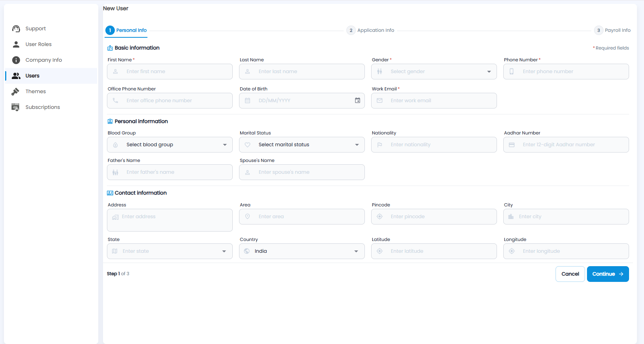This screenshot has height=344, width=644.
Task: Select Themes in the sidebar
Action: pos(51,92)
